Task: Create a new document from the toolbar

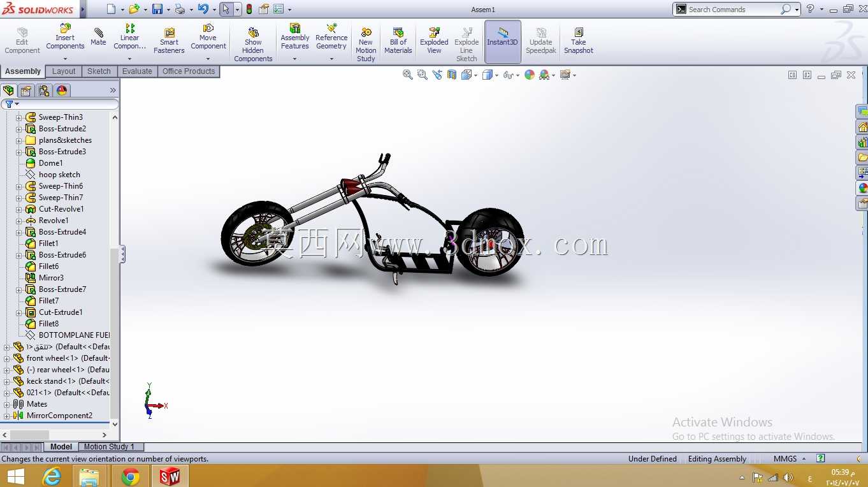Action: pos(112,9)
